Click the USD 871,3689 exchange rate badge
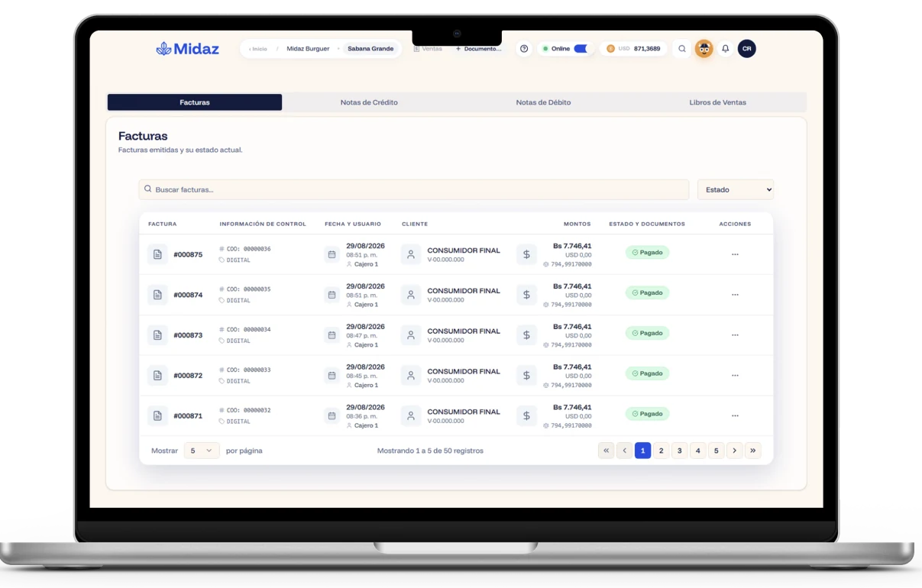This screenshot has width=922, height=588. (x=633, y=49)
